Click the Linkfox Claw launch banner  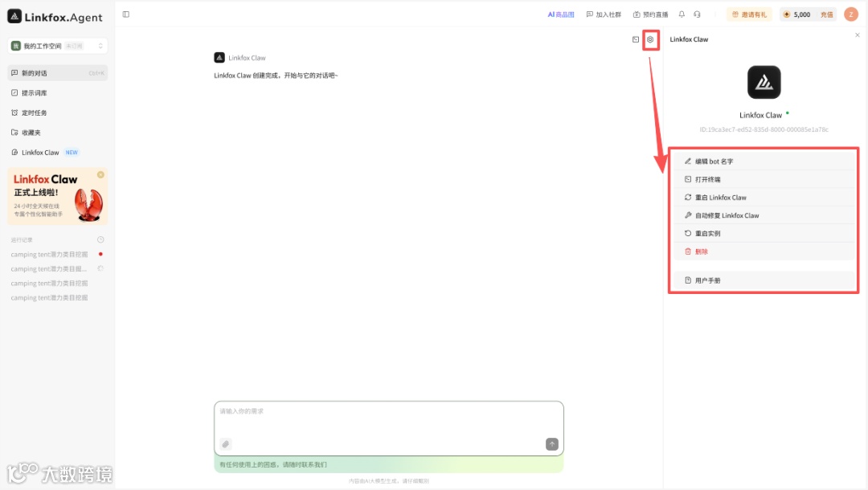(58, 196)
